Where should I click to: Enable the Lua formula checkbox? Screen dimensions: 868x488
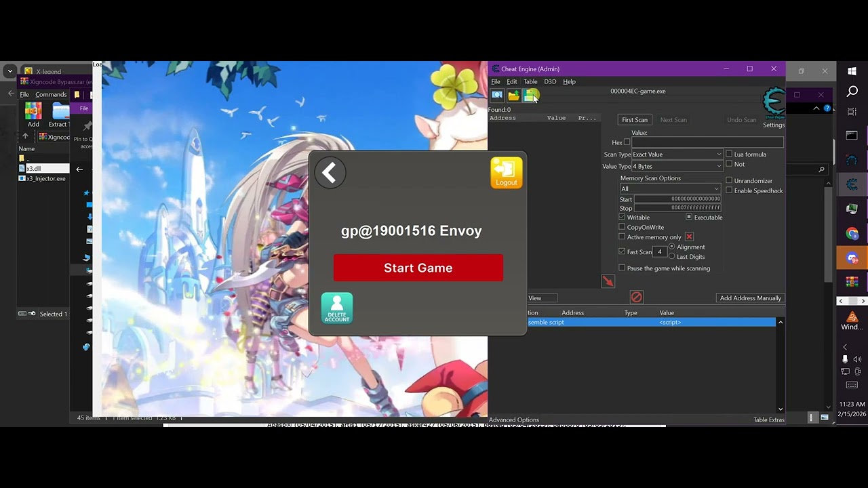coord(729,155)
